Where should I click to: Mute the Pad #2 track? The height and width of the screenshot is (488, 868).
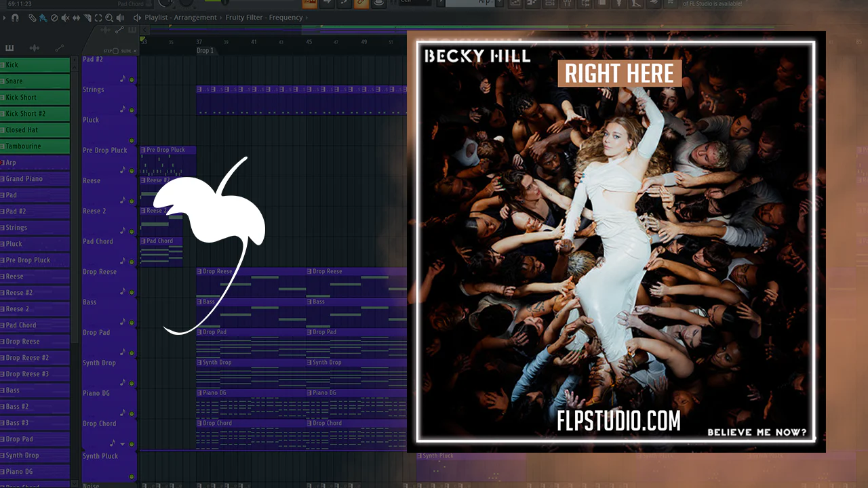pyautogui.click(x=132, y=80)
